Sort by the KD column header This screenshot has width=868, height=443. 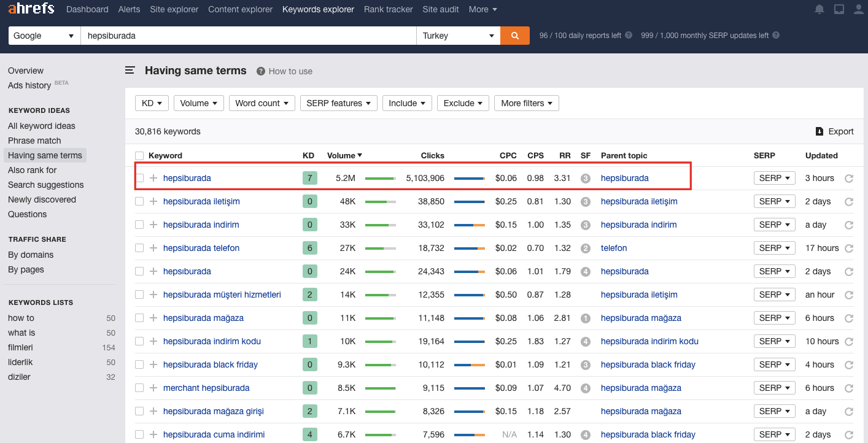[308, 155]
